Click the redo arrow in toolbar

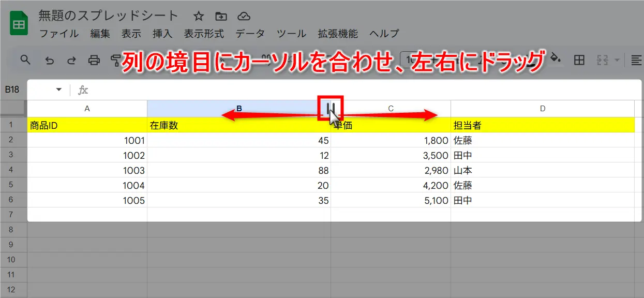(71, 60)
